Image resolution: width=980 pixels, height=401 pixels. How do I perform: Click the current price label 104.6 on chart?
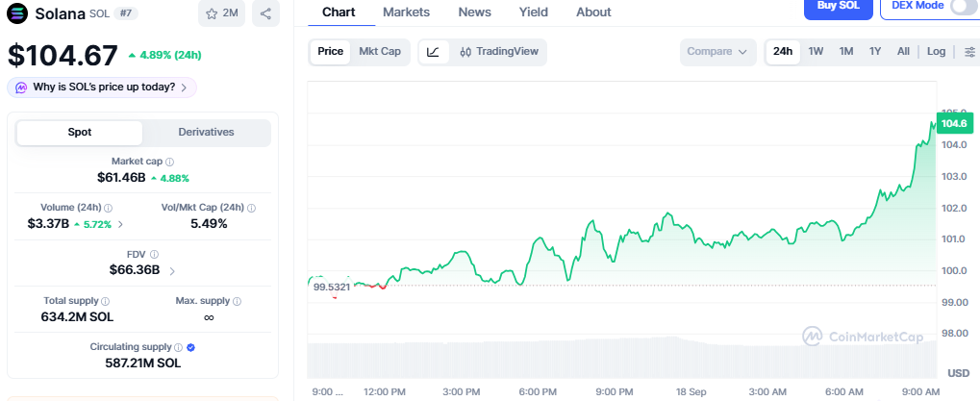click(x=954, y=124)
